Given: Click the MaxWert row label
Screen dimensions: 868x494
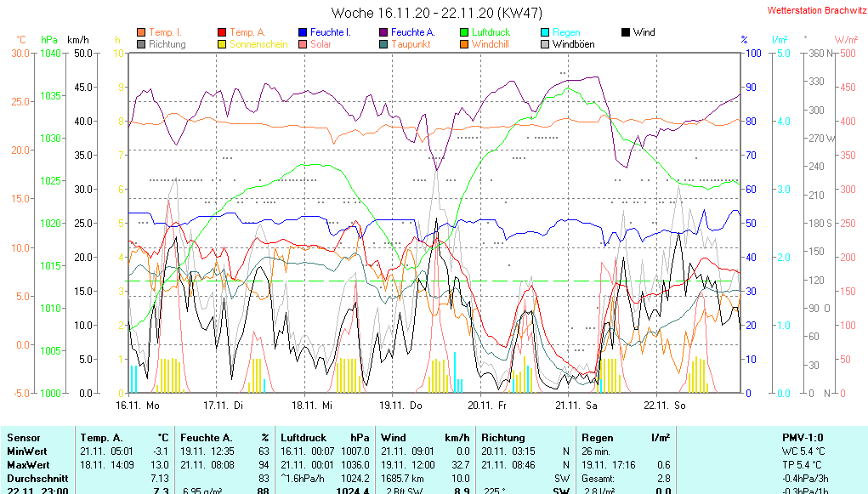Looking at the screenshot, I should tap(27, 465).
